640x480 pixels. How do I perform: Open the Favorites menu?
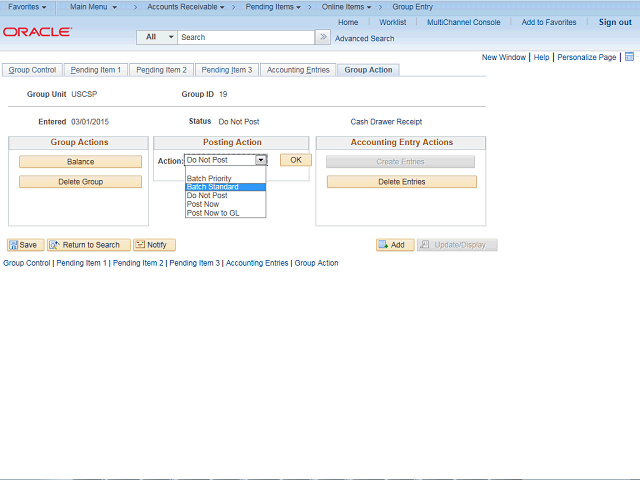click(x=27, y=7)
